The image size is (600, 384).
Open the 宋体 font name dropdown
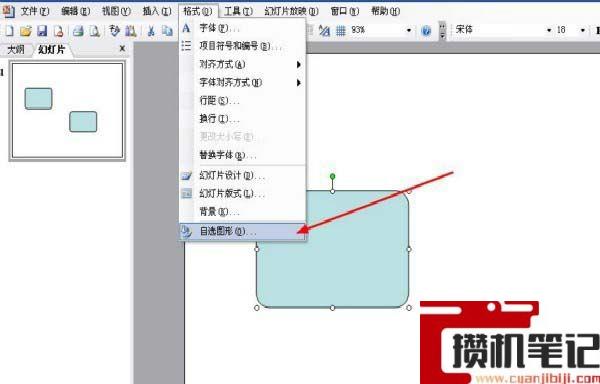(549, 30)
